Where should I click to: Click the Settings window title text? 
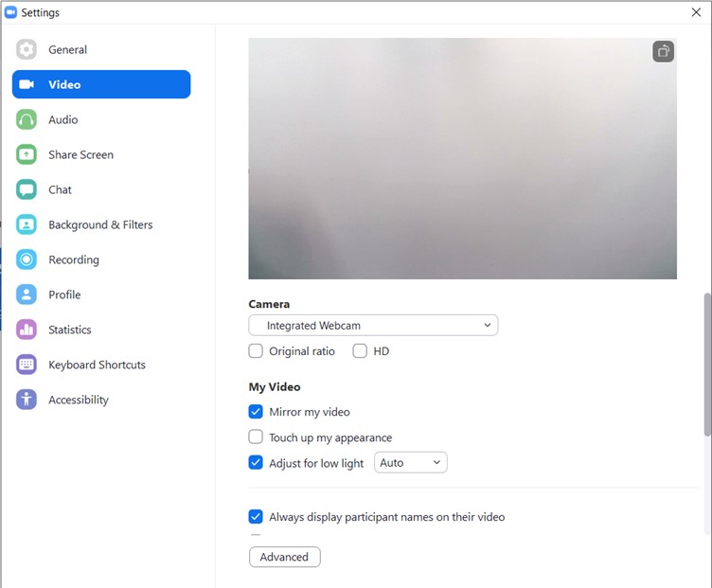(40, 12)
